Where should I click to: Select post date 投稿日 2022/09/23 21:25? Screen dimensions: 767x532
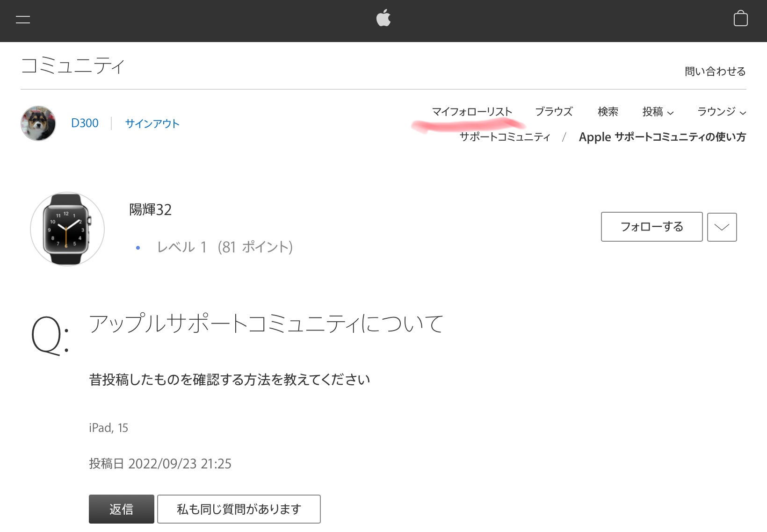pyautogui.click(x=160, y=464)
